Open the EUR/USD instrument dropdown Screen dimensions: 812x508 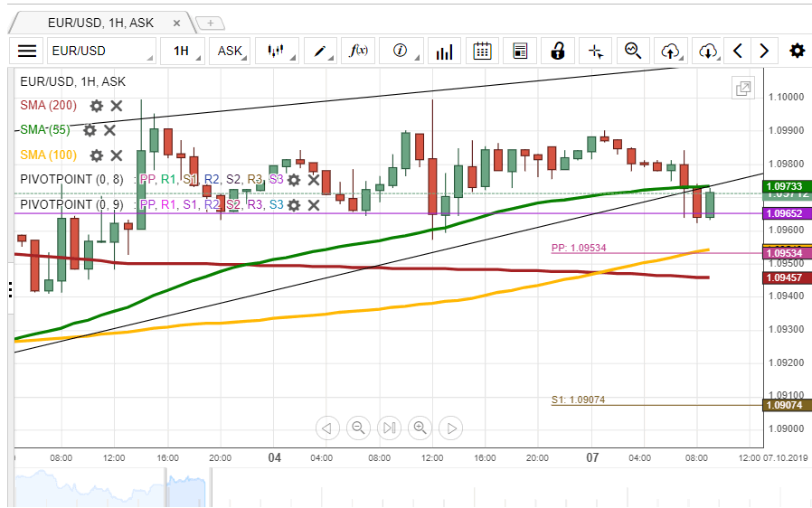(x=99, y=52)
